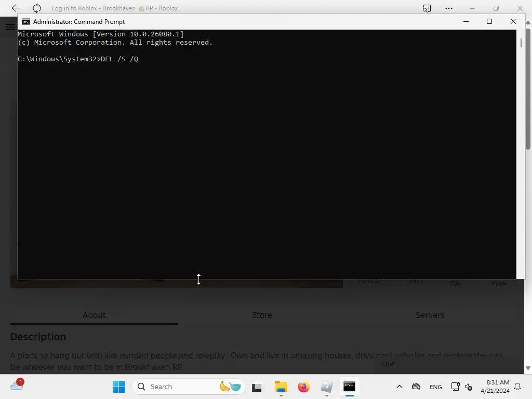Reload the Roblox page with the refresh icon
Screen dimensions: 532x399
tap(37, 8)
